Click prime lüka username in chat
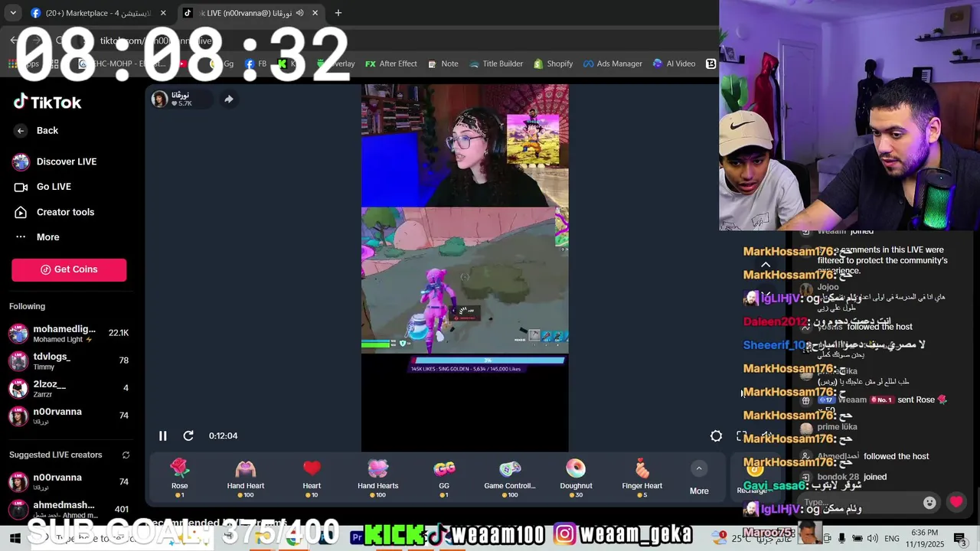980x551 pixels. 837,427
